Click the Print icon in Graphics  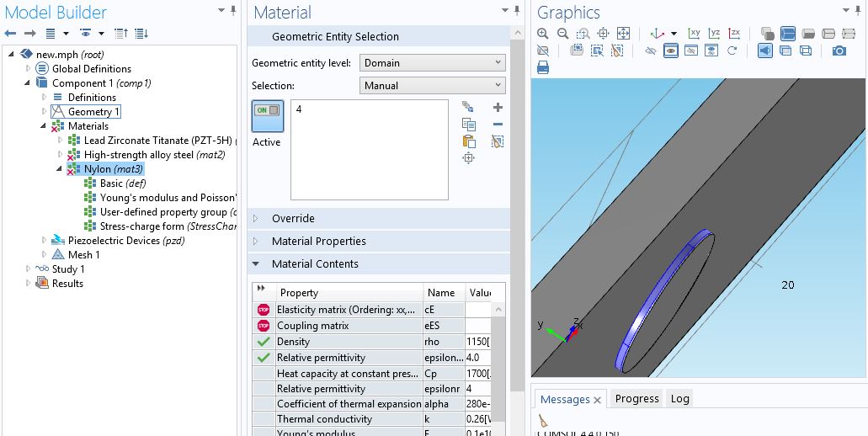[x=543, y=68]
